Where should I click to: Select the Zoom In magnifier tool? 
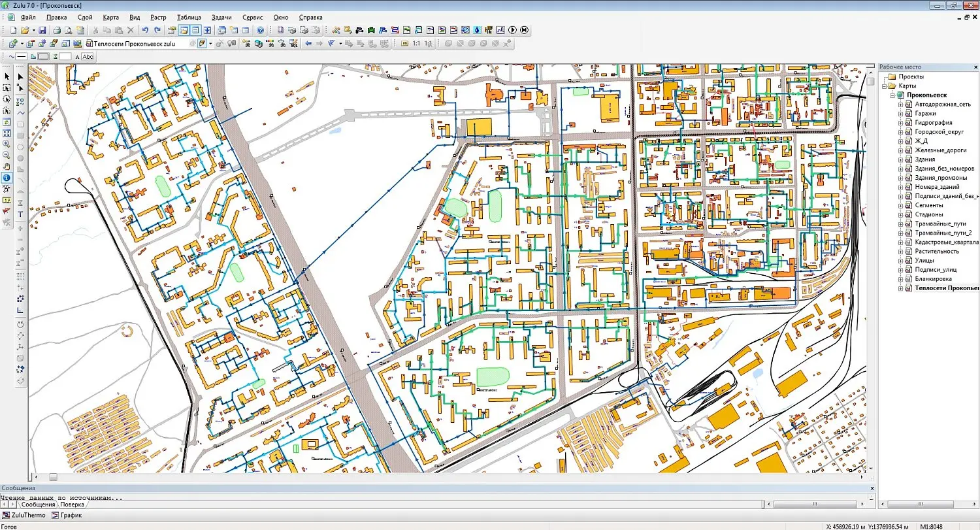tap(7, 143)
